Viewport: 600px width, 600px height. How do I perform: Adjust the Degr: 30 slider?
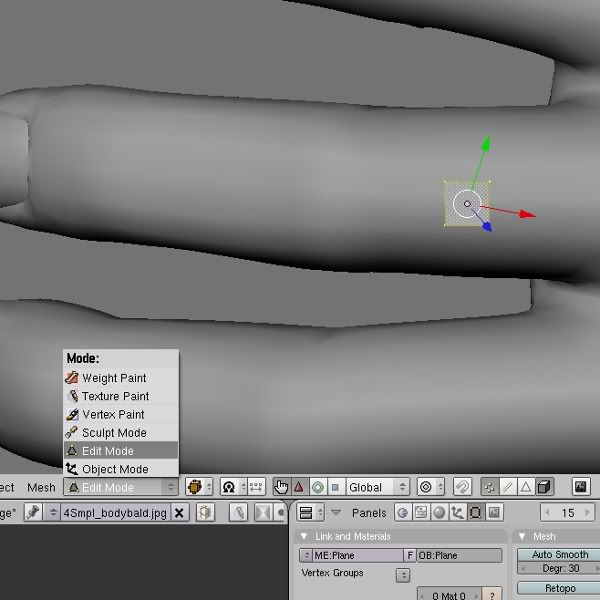(x=559, y=568)
